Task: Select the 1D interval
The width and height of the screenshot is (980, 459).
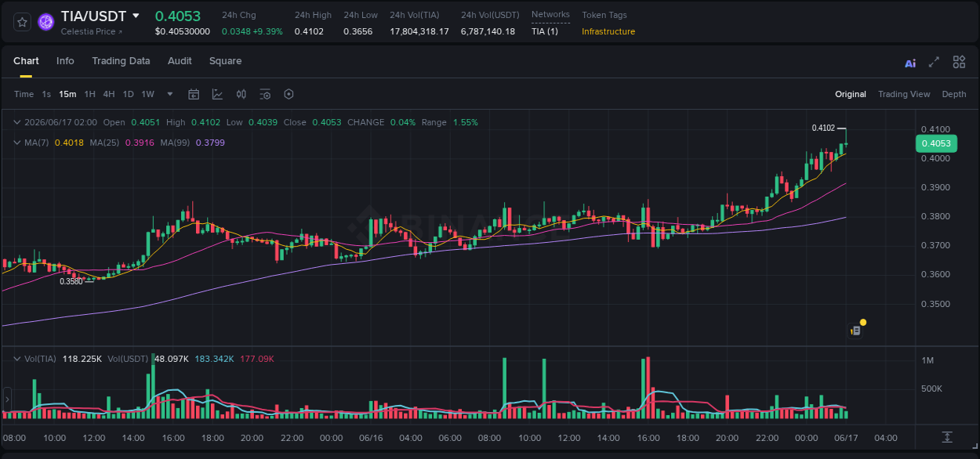Action: click(128, 94)
